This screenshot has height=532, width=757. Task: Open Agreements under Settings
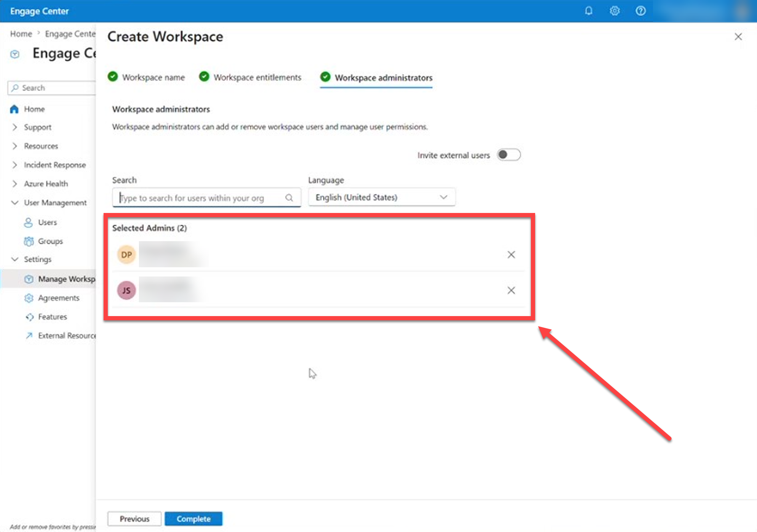tap(59, 298)
